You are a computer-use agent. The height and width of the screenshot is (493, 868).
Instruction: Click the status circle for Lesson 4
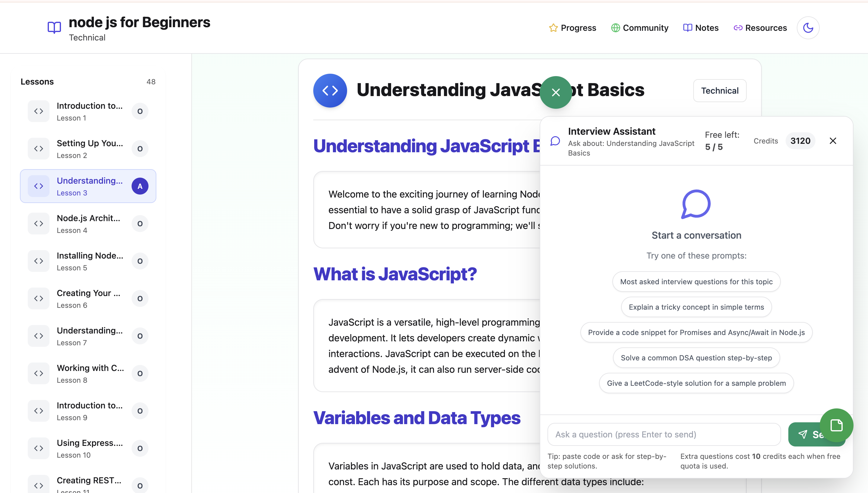140,224
